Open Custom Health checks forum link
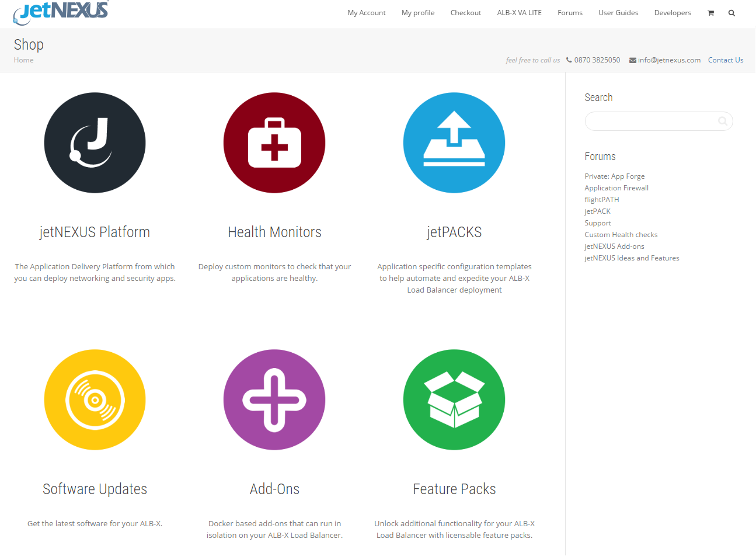The width and height of the screenshot is (756, 556). tap(621, 235)
